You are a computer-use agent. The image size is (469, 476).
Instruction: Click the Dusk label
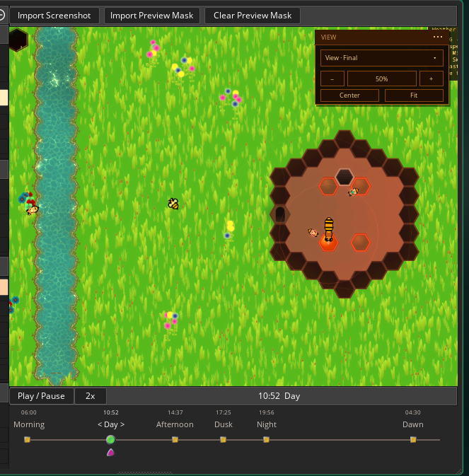(224, 424)
